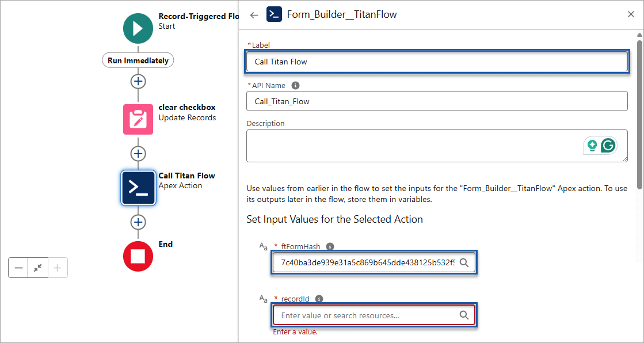Click the End node label

[166, 244]
